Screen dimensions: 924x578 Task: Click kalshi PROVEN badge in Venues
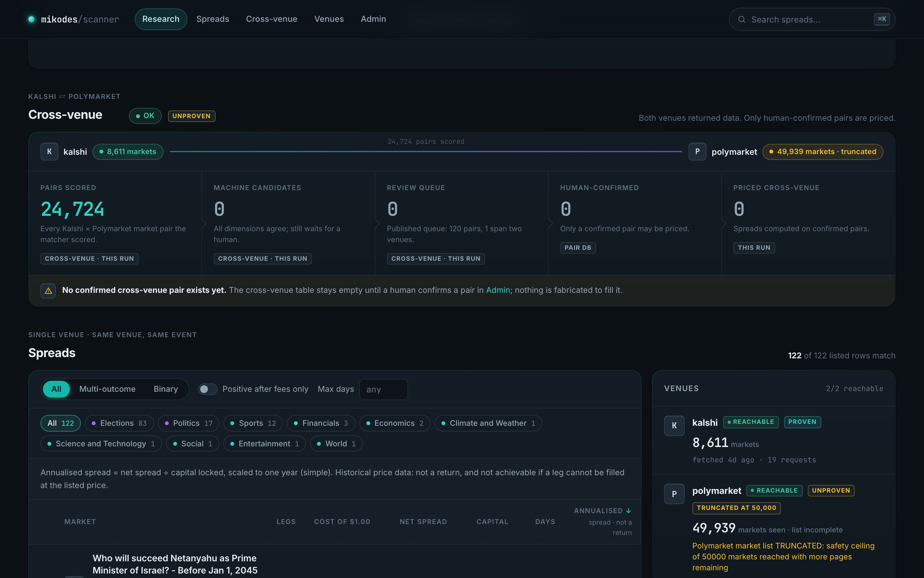802,422
